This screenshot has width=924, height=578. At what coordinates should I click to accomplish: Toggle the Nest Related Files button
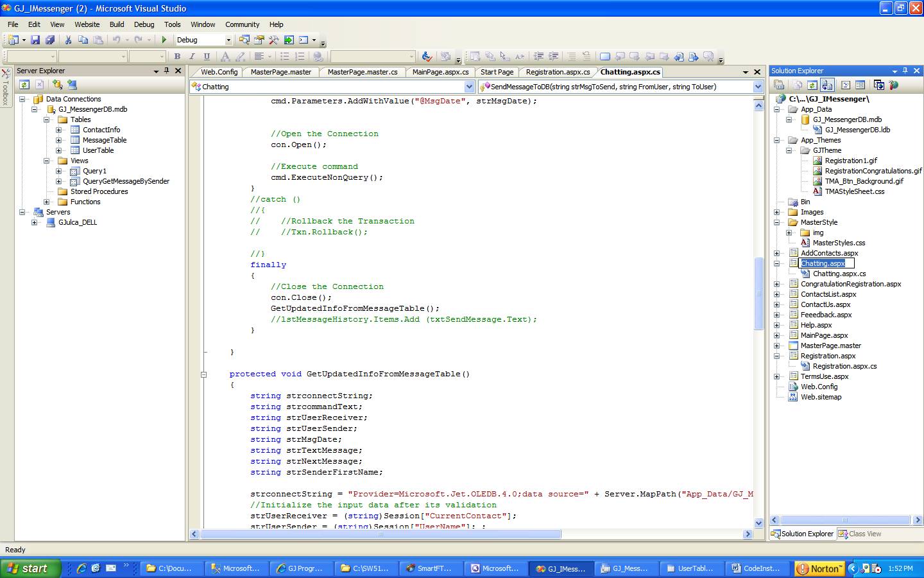[x=827, y=85]
